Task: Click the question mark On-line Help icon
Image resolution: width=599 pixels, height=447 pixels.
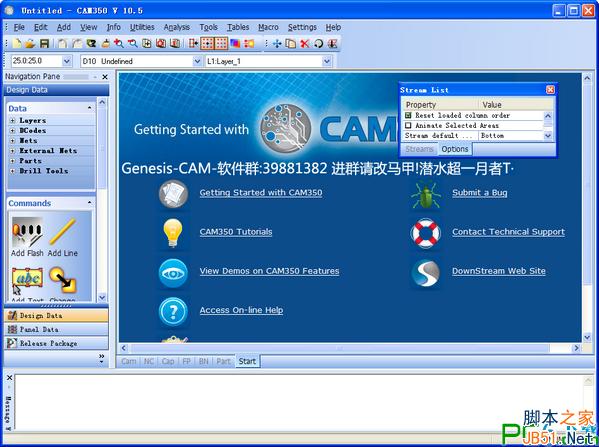Action: coord(173,312)
